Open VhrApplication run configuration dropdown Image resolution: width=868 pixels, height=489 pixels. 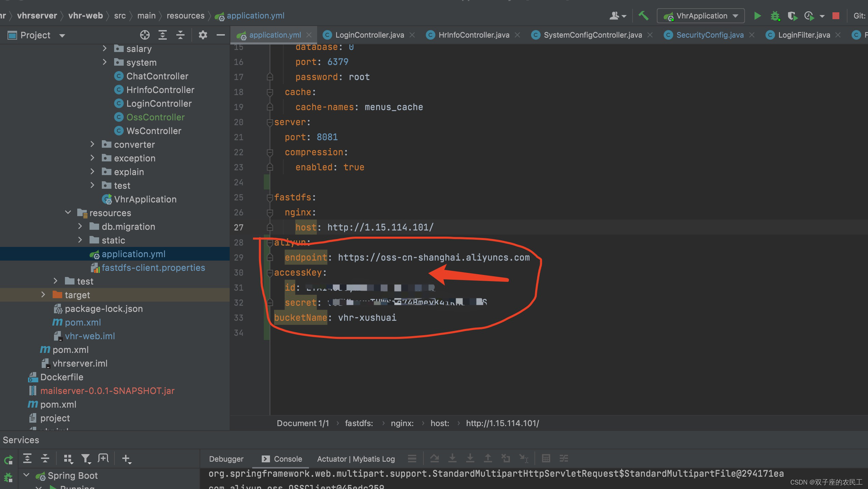(x=701, y=16)
